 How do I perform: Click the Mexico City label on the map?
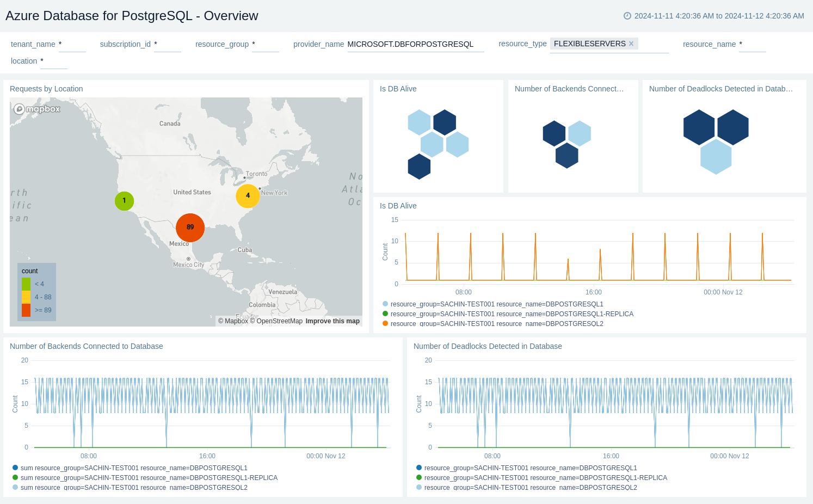click(188, 265)
